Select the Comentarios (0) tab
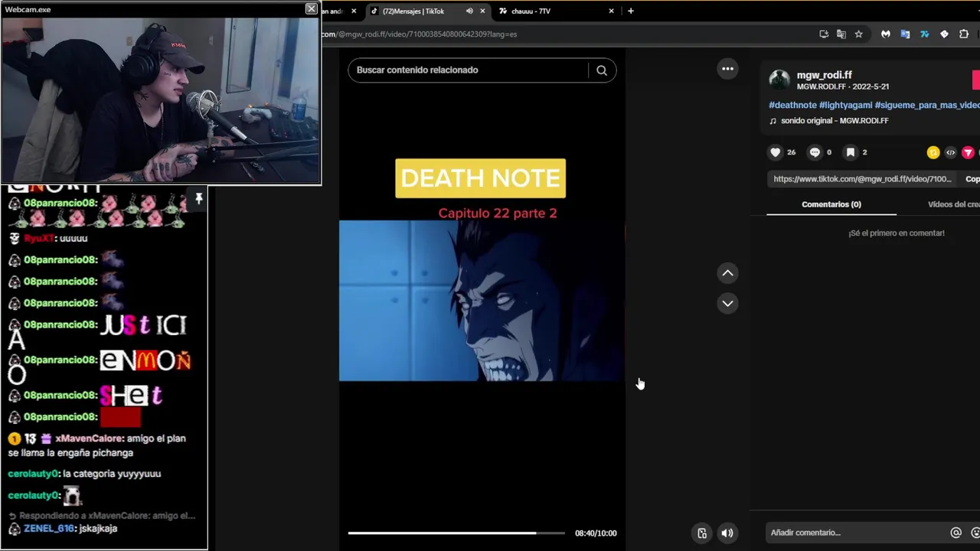 click(831, 204)
